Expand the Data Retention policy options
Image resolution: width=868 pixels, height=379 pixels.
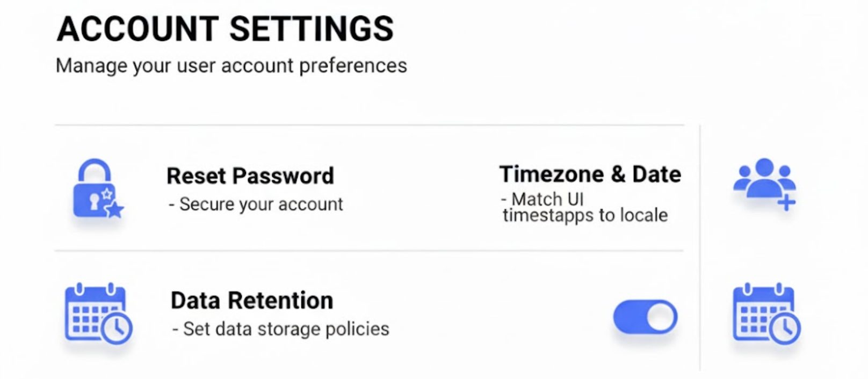251,300
